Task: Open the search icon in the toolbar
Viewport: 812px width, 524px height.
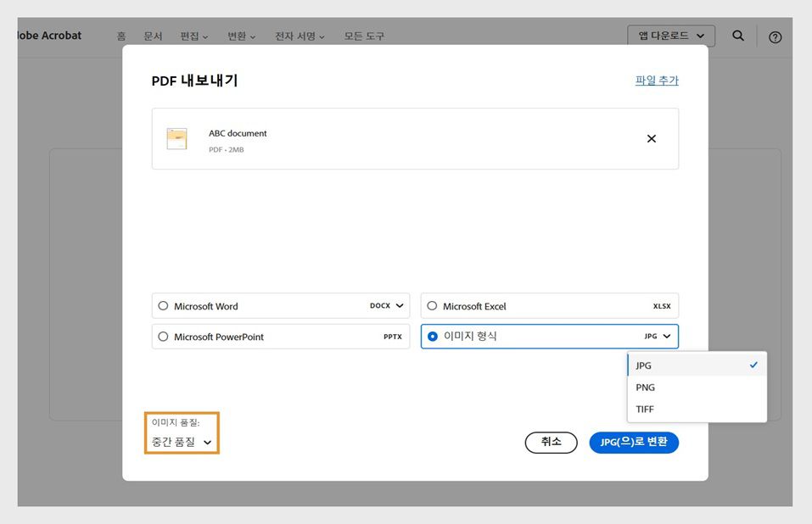Action: pyautogui.click(x=737, y=36)
